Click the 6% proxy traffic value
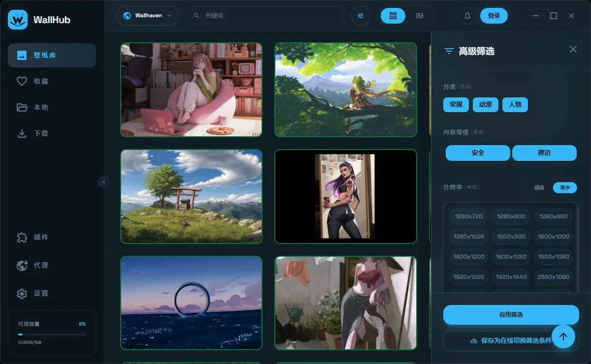Viewport: 591px width, 364px height. pyautogui.click(x=82, y=324)
